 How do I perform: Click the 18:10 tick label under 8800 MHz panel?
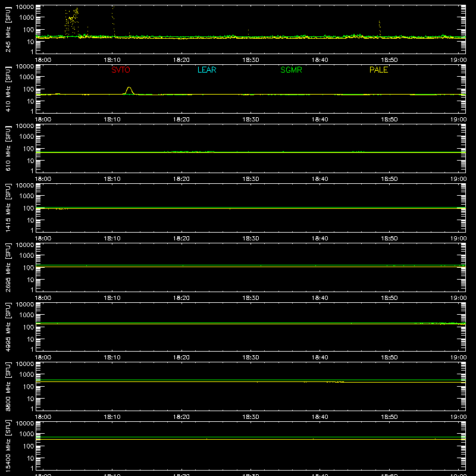[x=112, y=417]
